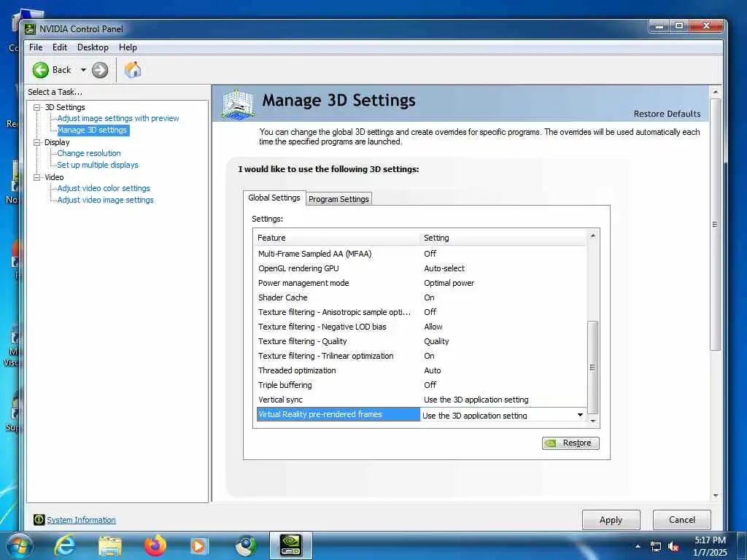The width and height of the screenshot is (747, 560).
Task: Open the Back history dropdown arrow
Action: pos(83,70)
